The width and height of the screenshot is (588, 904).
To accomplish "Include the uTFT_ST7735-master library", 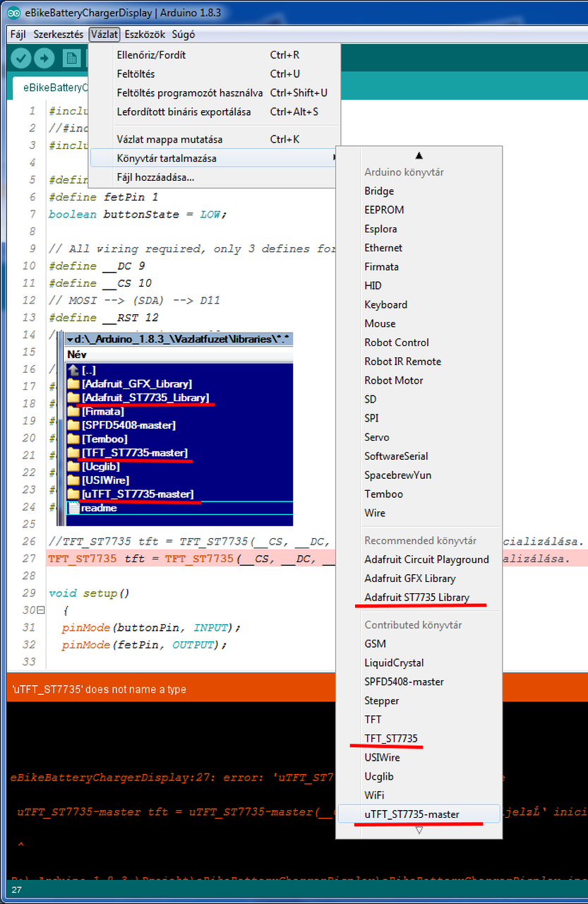I will click(x=419, y=814).
